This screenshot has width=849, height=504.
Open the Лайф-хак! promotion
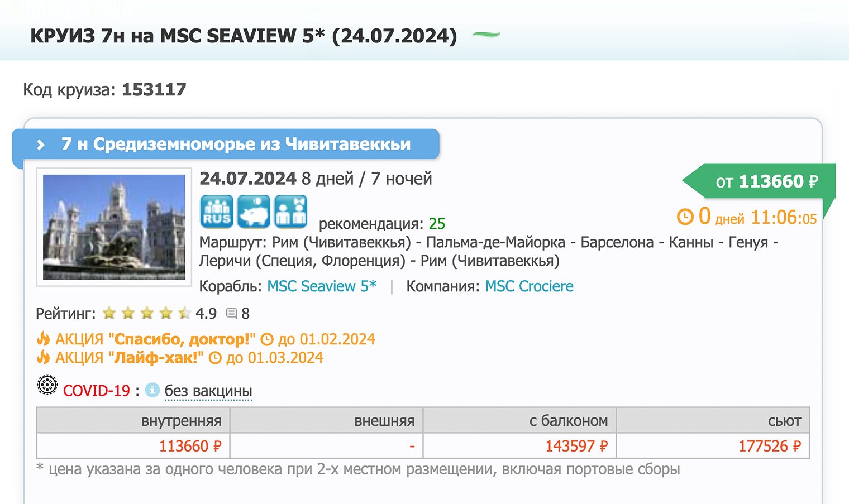coord(156,357)
